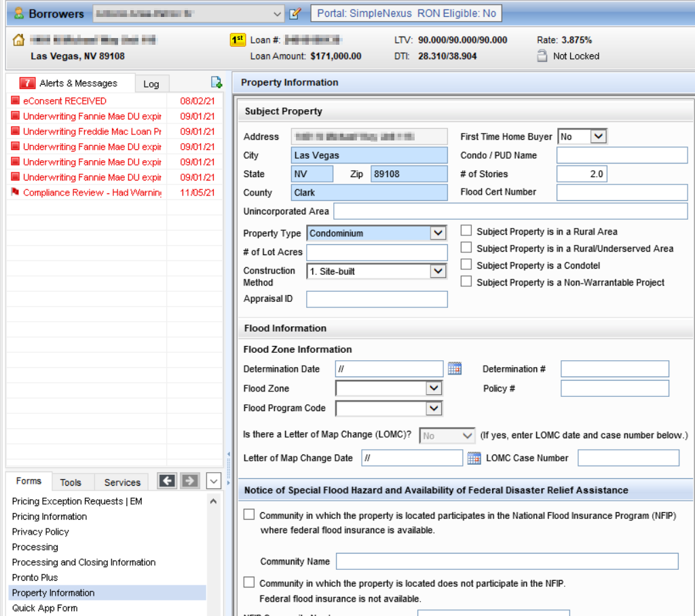Click the Not Locked padlock icon

542,56
